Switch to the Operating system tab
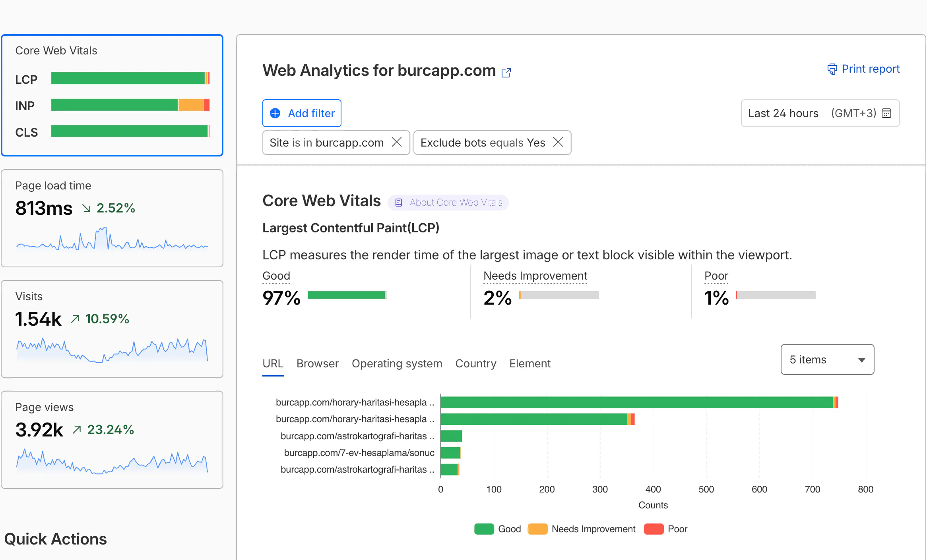927x560 pixels. pyautogui.click(x=397, y=363)
